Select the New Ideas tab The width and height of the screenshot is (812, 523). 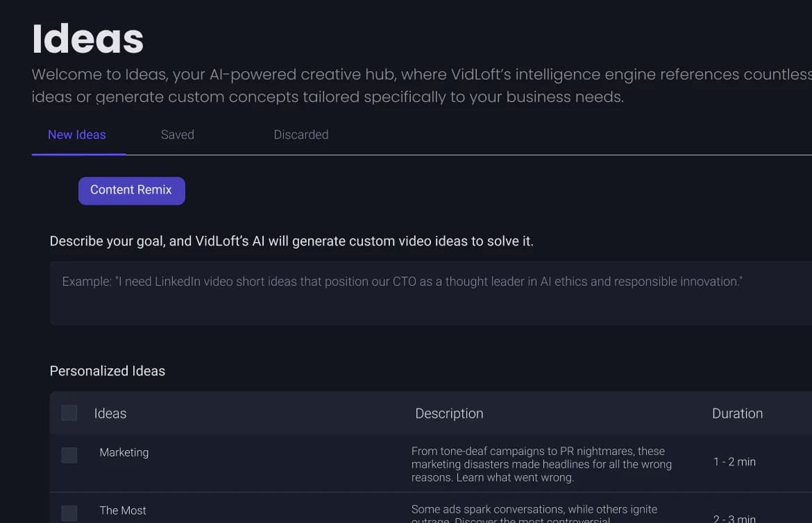77,135
